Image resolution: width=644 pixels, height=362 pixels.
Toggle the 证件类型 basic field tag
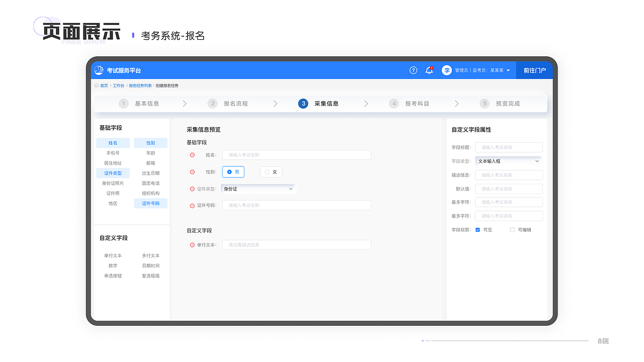(113, 173)
